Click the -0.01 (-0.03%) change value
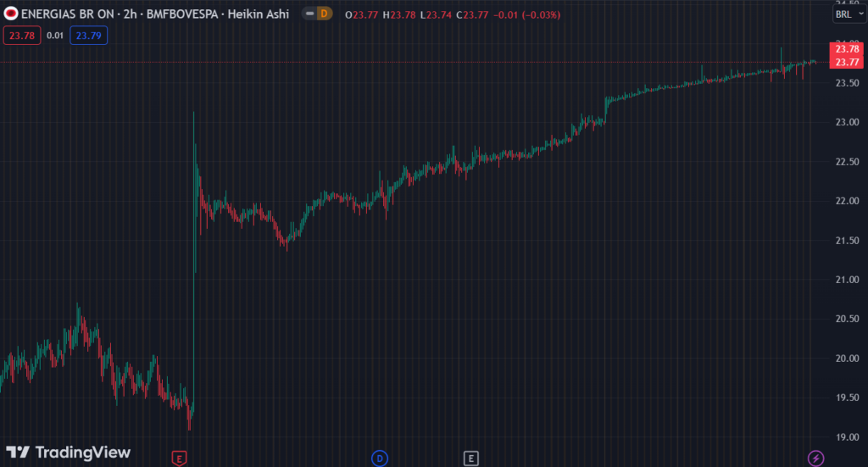This screenshot has width=868, height=467. tap(526, 15)
